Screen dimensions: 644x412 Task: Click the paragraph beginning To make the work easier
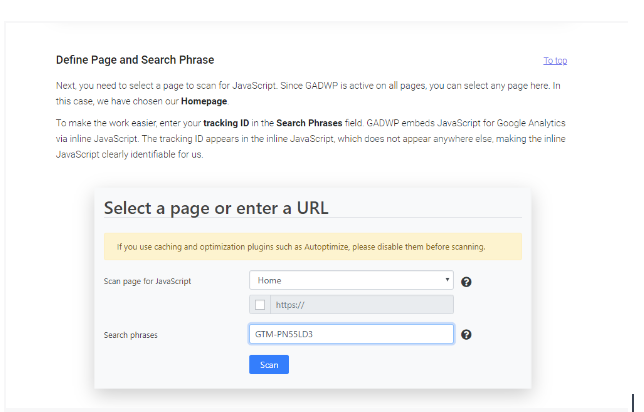coord(310,138)
